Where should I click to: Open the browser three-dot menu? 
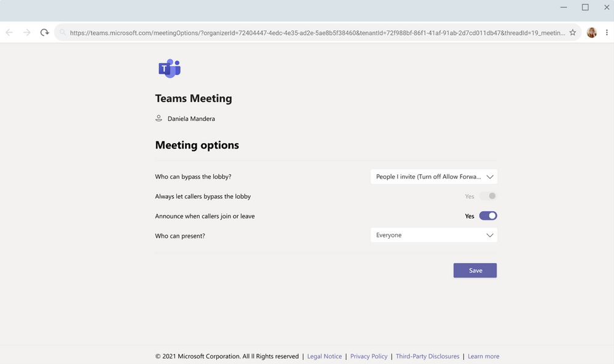point(606,33)
